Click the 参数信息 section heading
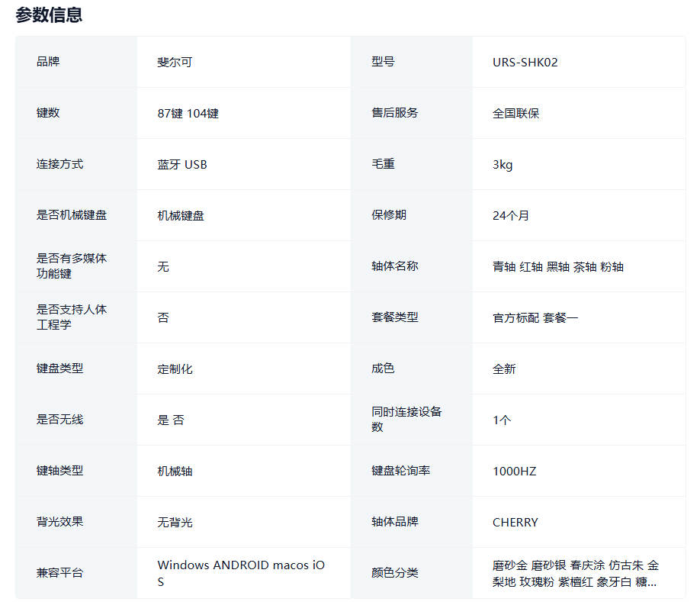Image resolution: width=700 pixels, height=602 pixels. click(x=49, y=14)
